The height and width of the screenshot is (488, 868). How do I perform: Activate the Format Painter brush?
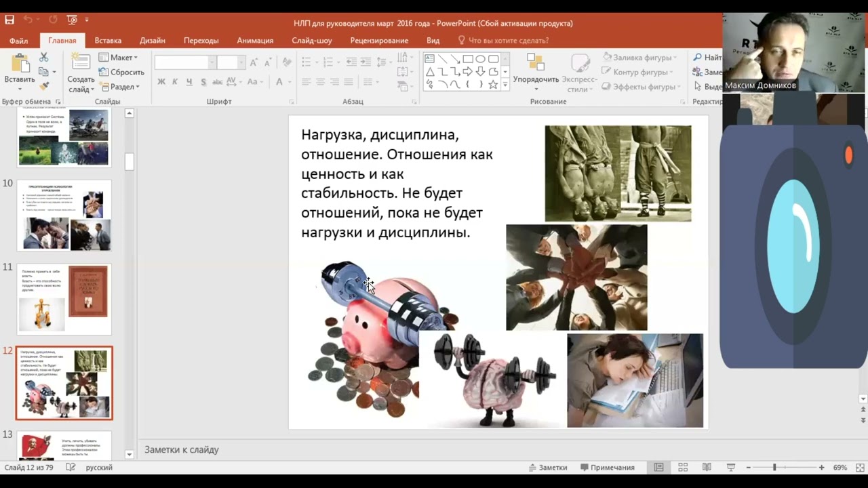(44, 86)
